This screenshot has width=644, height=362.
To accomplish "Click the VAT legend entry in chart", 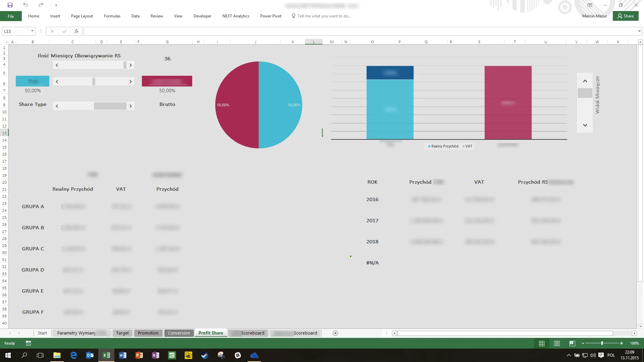I will [x=467, y=146].
